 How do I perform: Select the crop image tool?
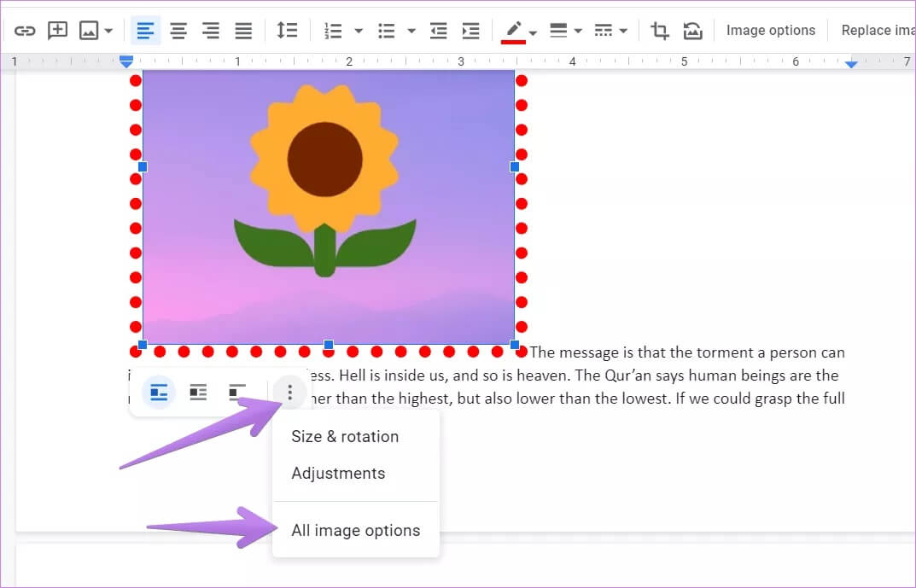point(660,31)
